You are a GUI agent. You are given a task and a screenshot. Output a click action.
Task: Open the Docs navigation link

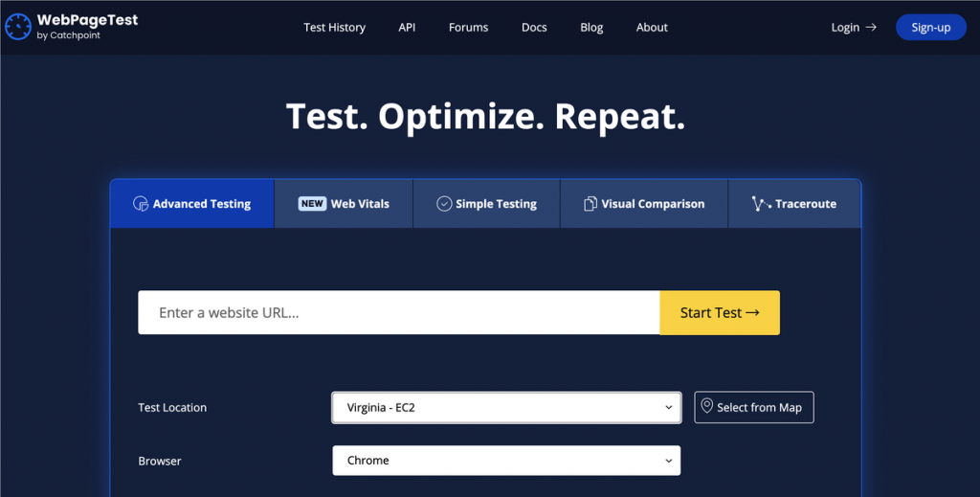[534, 28]
